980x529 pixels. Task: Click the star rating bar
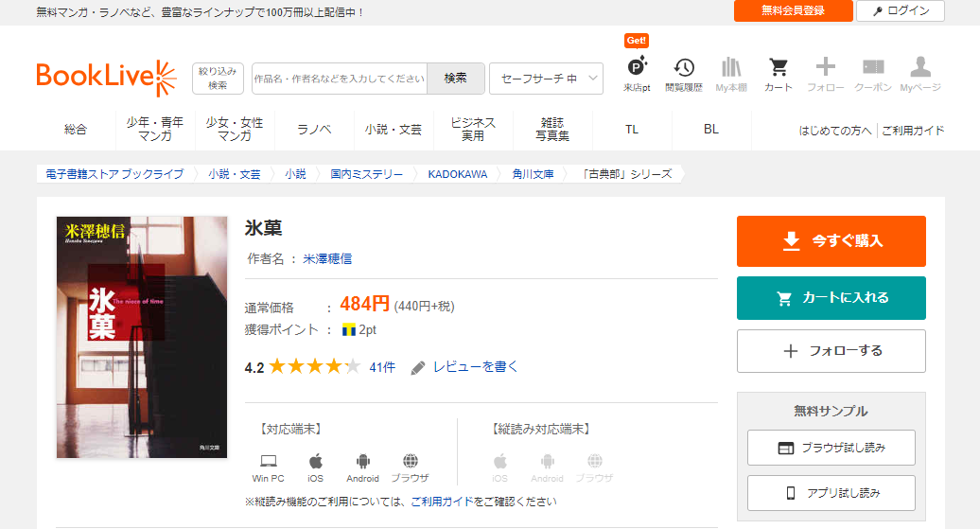click(314, 367)
